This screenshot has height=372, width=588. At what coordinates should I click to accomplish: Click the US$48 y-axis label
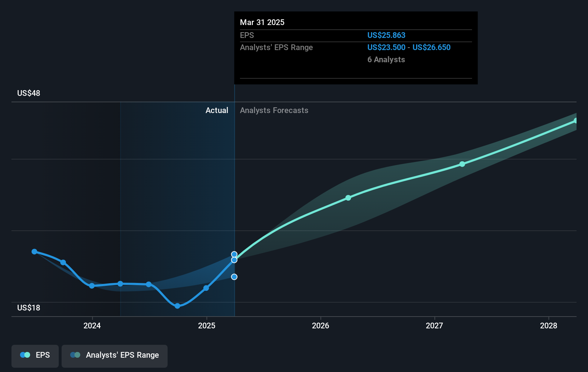[29, 93]
